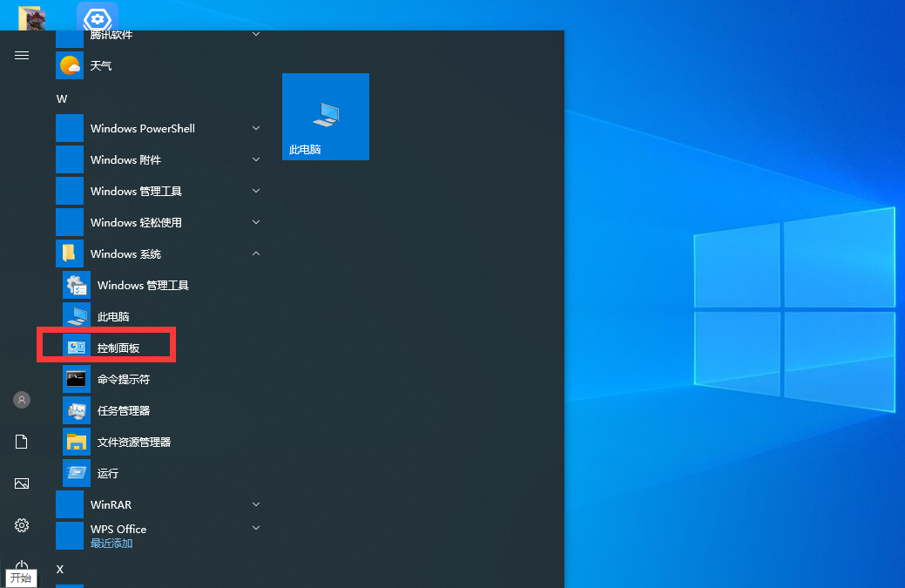
Task: Open the power options icon
Action: coord(21,565)
